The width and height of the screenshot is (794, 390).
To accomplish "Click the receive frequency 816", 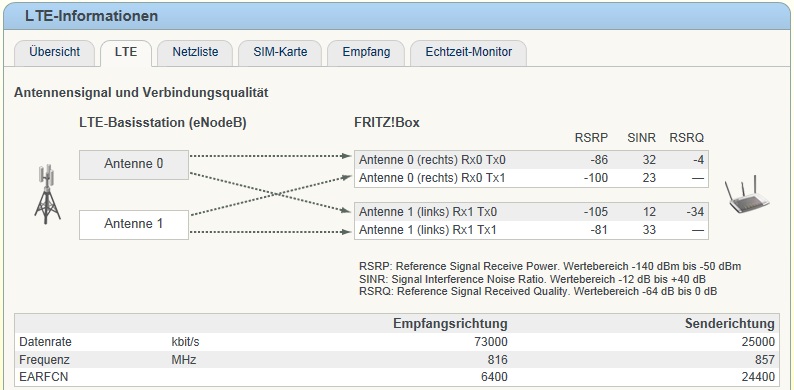I will tap(498, 360).
